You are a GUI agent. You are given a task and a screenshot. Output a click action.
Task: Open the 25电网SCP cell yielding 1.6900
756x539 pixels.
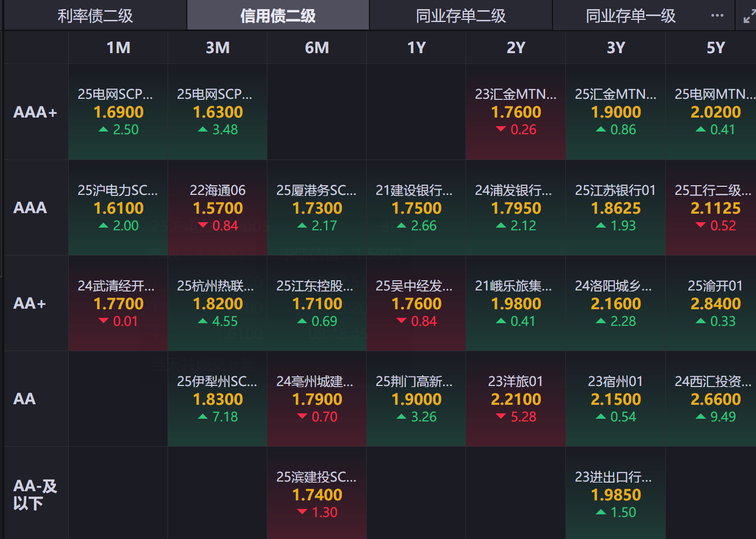tap(118, 112)
